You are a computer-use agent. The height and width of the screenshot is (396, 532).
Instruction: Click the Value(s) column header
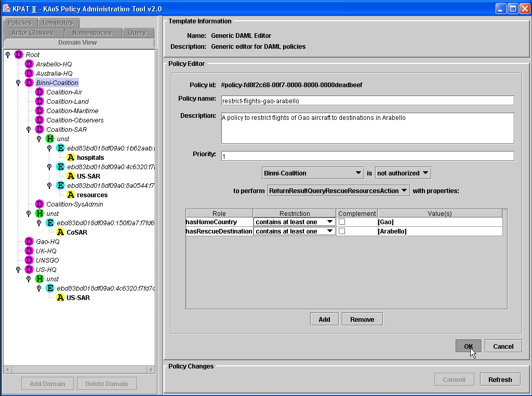(440, 213)
